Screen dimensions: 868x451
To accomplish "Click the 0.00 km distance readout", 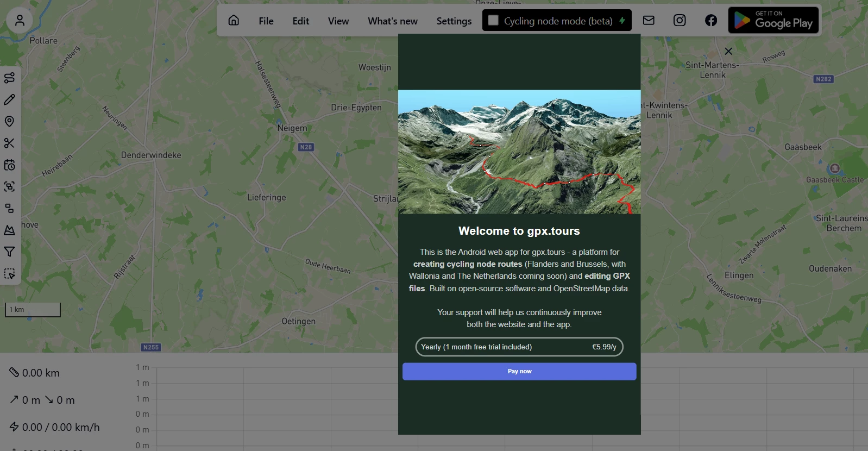I will (35, 373).
